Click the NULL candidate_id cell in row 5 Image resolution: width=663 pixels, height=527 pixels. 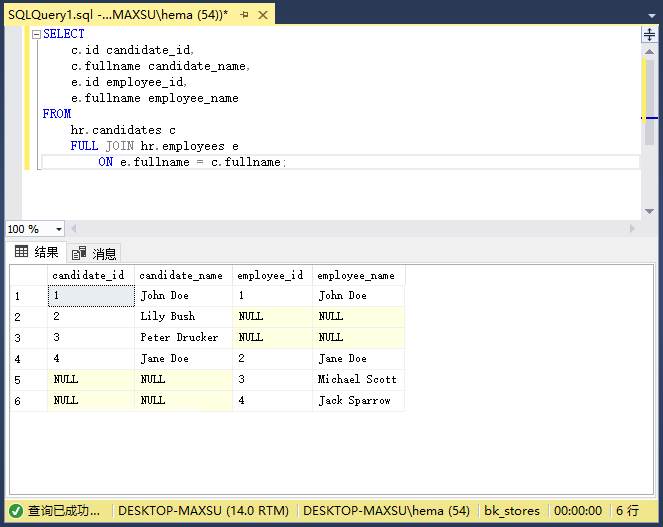pos(91,380)
